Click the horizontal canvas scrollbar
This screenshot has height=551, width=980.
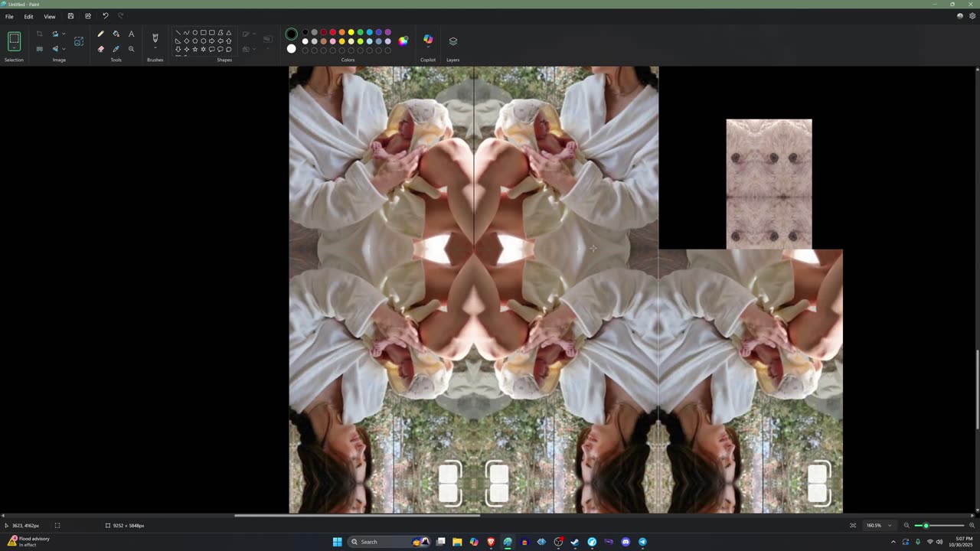pos(357,516)
